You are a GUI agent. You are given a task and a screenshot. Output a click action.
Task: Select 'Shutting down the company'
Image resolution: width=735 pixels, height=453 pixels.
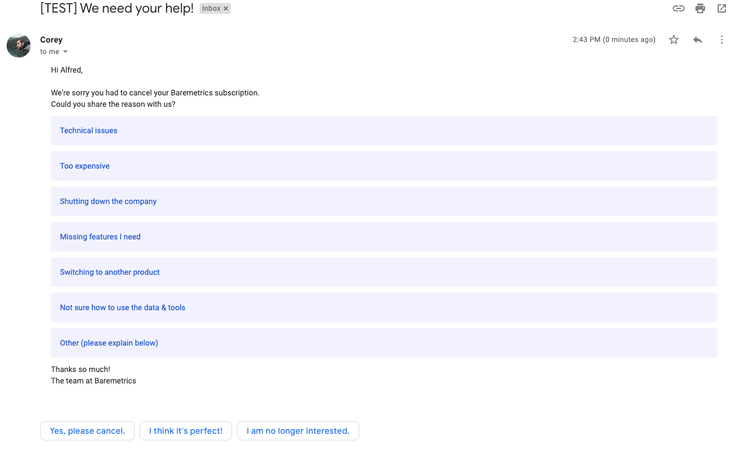coord(108,201)
